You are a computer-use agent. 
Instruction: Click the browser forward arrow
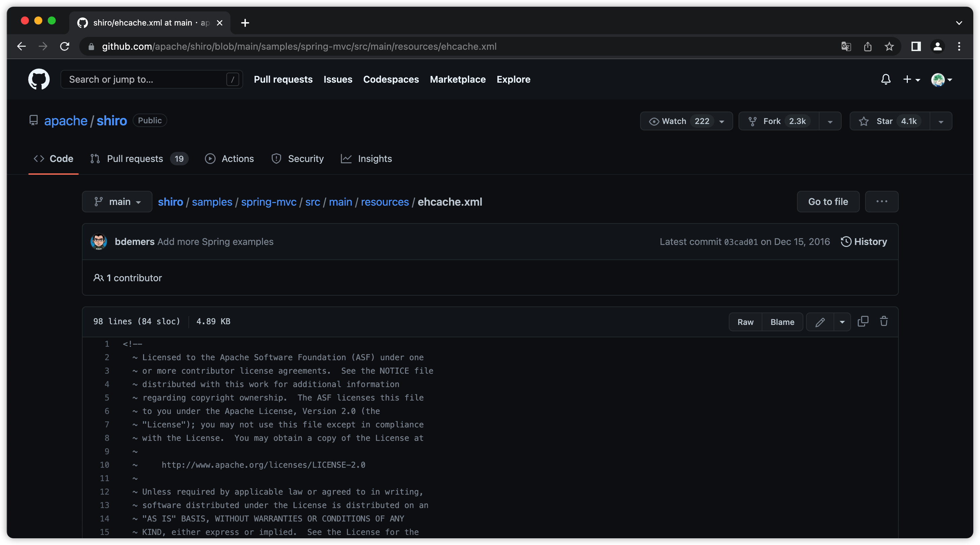[43, 46]
